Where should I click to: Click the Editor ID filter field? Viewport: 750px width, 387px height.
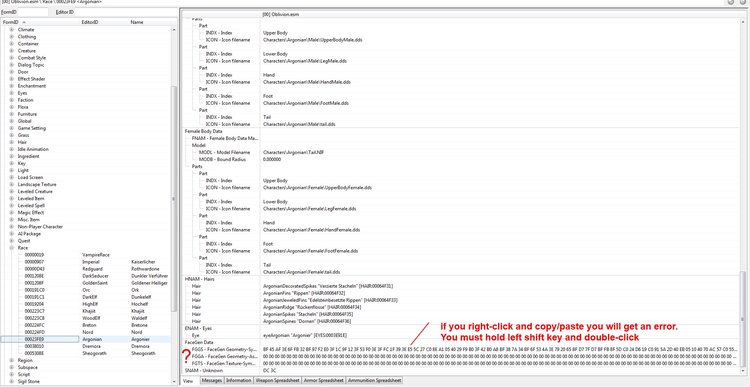coord(126,12)
